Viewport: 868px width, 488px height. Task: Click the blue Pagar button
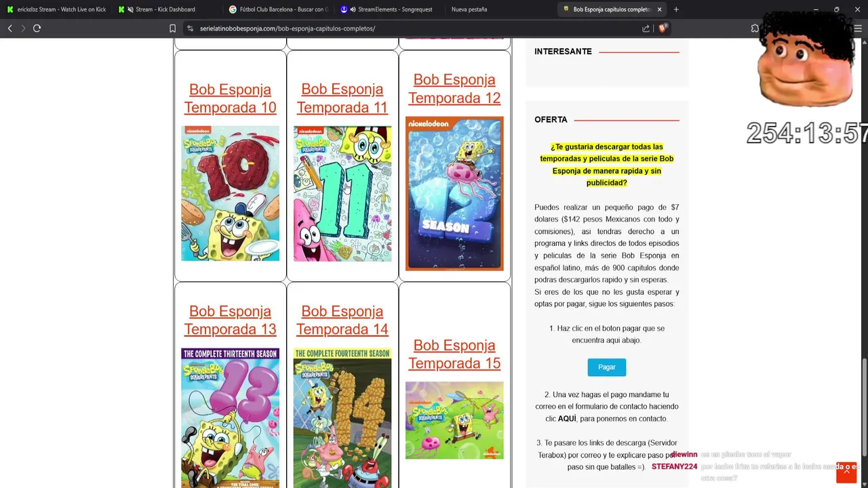607,367
